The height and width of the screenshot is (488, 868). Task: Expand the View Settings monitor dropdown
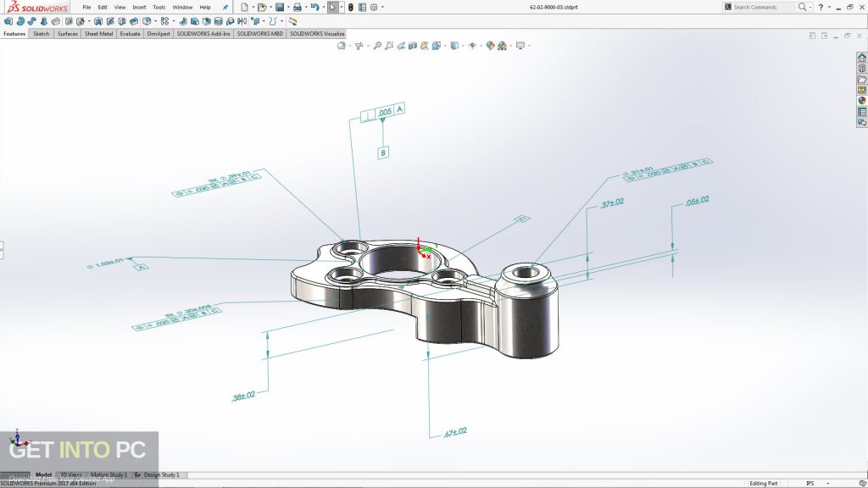[x=529, y=46]
